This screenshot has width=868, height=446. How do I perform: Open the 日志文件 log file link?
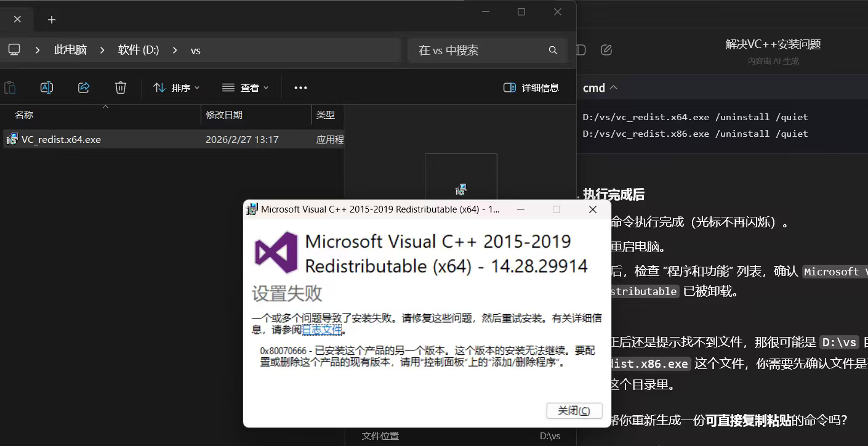coord(321,330)
